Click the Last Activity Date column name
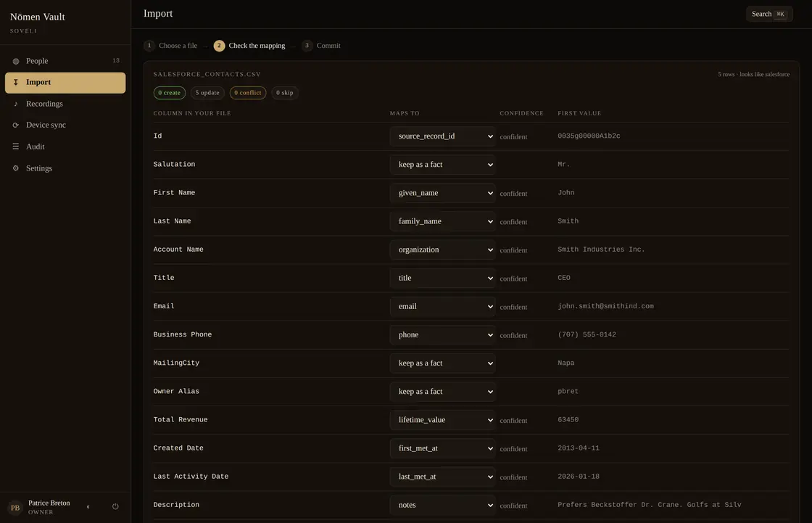Screen dimensions: 812x523 click(x=191, y=477)
